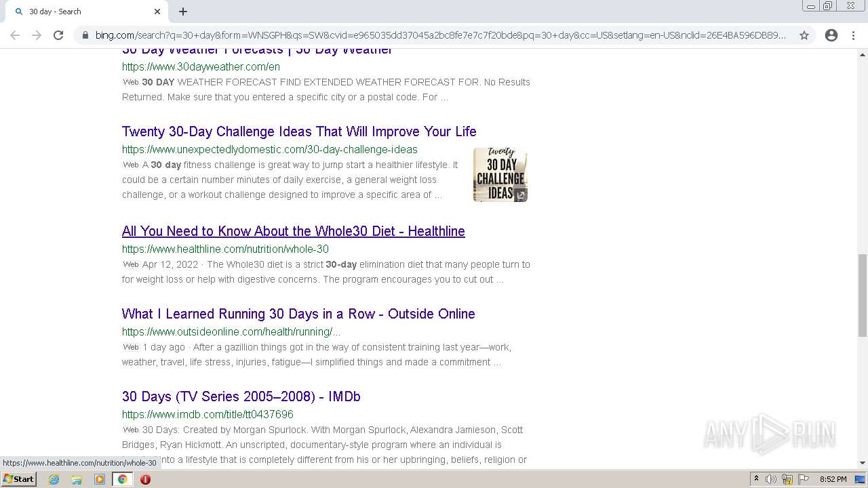This screenshot has height=488, width=868.
Task: Click the address bar URL field
Action: point(441,35)
